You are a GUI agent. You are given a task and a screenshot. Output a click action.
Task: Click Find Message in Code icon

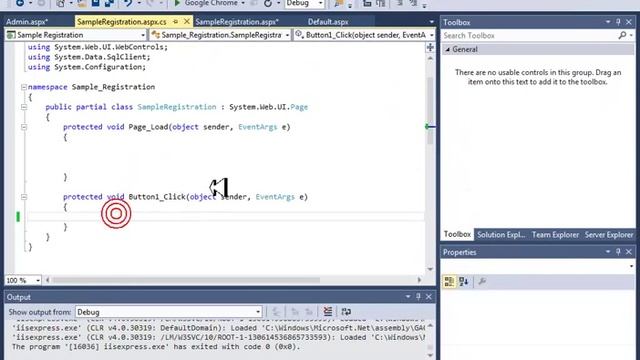click(276, 312)
